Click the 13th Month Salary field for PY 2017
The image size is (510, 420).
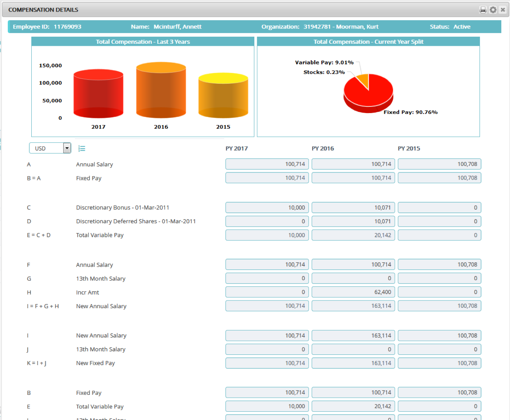point(267,278)
